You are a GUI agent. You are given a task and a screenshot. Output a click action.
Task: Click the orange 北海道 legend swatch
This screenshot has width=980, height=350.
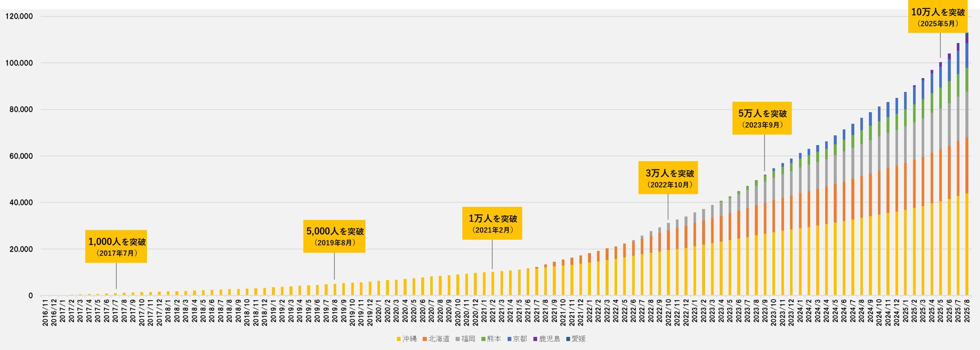[x=425, y=339]
